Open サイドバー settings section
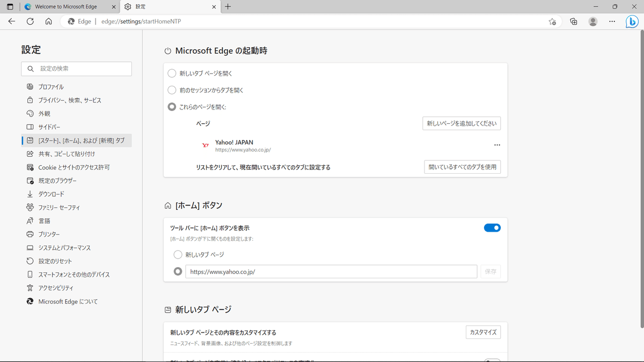The image size is (644, 362). [76, 127]
